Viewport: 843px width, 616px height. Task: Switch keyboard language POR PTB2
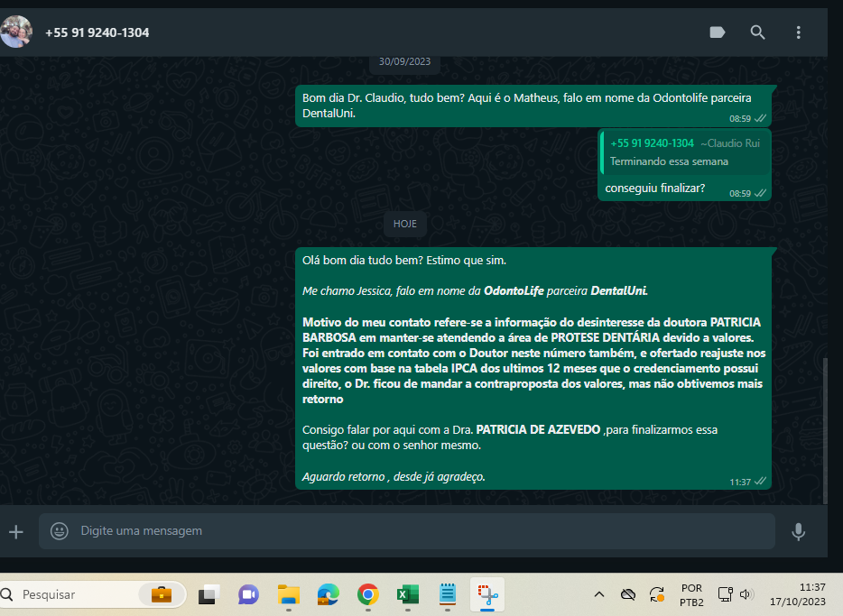click(x=691, y=594)
